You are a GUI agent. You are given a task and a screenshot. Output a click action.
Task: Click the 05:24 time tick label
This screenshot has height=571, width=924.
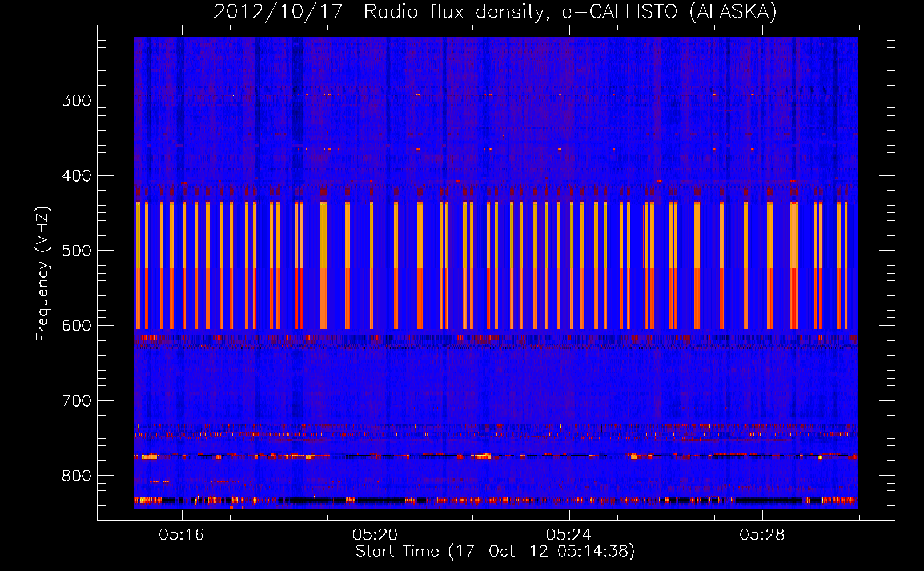pyautogui.click(x=569, y=535)
